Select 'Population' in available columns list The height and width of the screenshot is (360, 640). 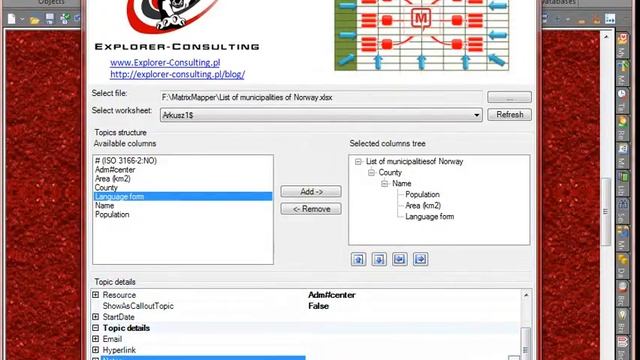(x=112, y=215)
